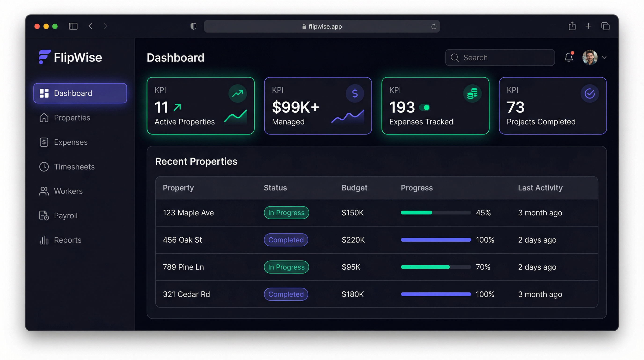This screenshot has height=360, width=644.
Task: Open Payroll using the document icon
Action: (x=44, y=215)
